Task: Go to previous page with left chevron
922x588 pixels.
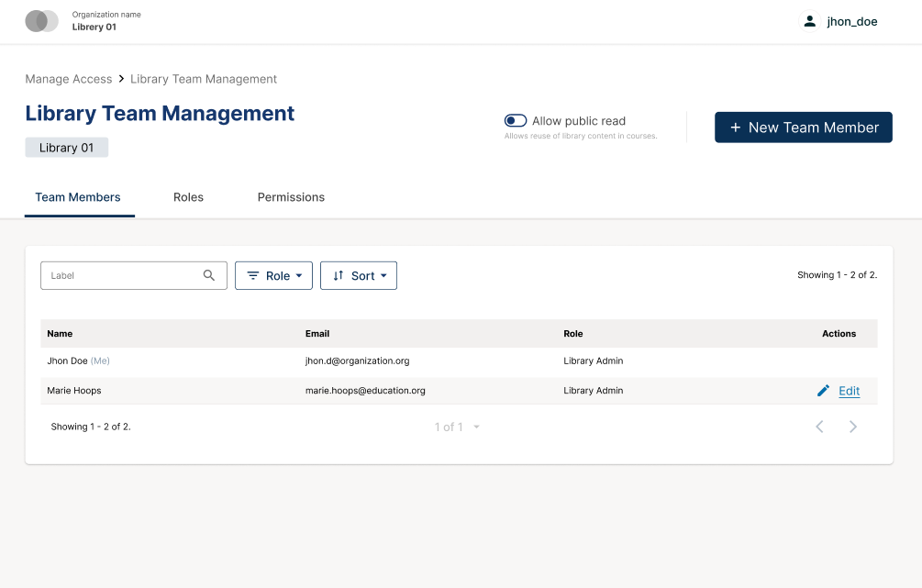Action: 820,427
